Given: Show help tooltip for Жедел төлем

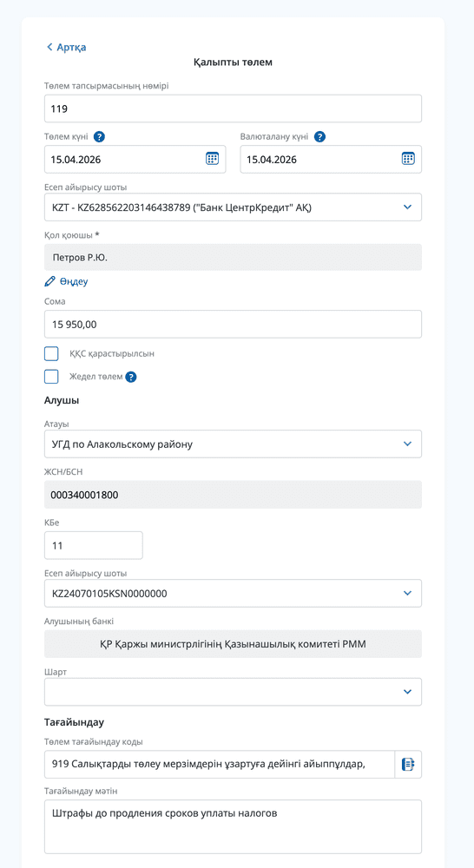Looking at the screenshot, I should pyautogui.click(x=131, y=377).
